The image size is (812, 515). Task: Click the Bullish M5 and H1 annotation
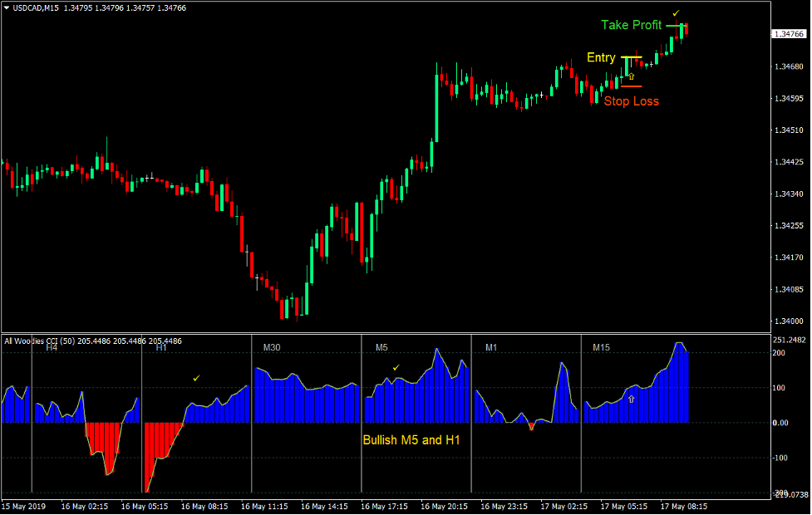pyautogui.click(x=411, y=440)
